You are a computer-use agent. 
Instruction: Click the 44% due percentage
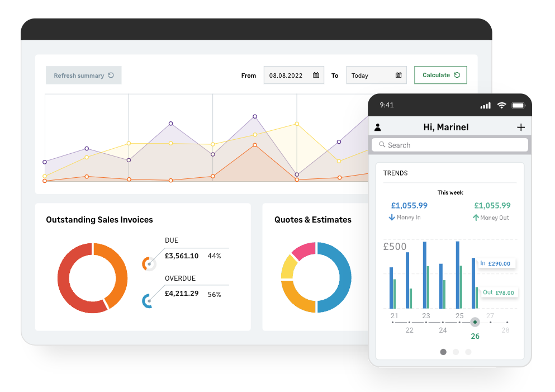[x=214, y=256]
